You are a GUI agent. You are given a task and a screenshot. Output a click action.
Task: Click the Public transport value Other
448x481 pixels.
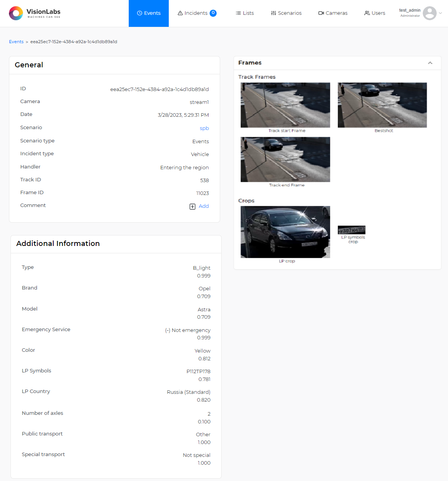click(203, 435)
